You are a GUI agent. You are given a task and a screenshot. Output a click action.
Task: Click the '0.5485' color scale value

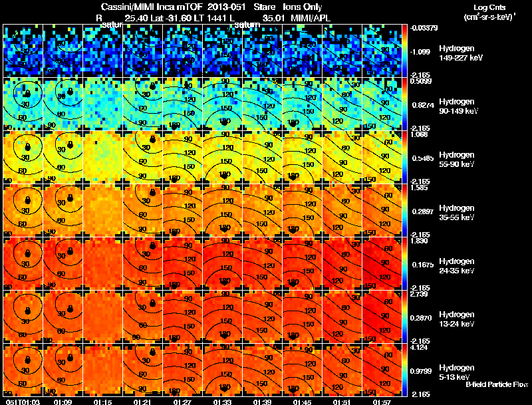point(423,158)
